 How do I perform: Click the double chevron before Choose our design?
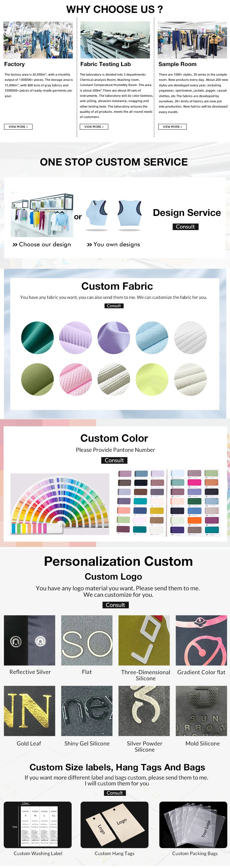pyautogui.click(x=15, y=244)
